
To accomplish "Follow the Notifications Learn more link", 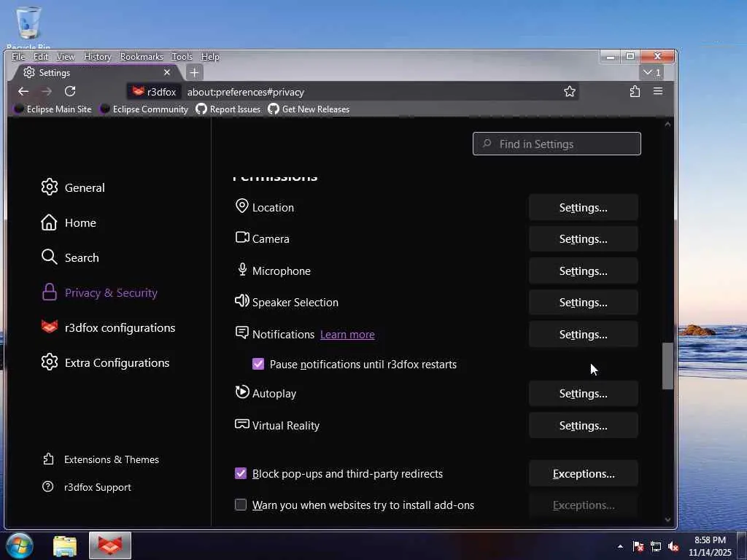I will [x=347, y=335].
